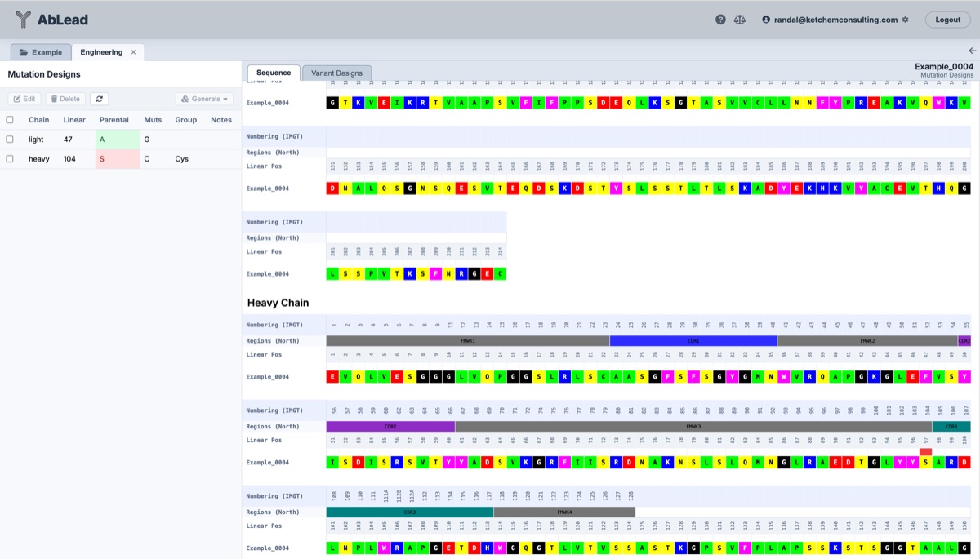Click the user profile avatar icon
This screenshot has width=980, height=559.
766,20
